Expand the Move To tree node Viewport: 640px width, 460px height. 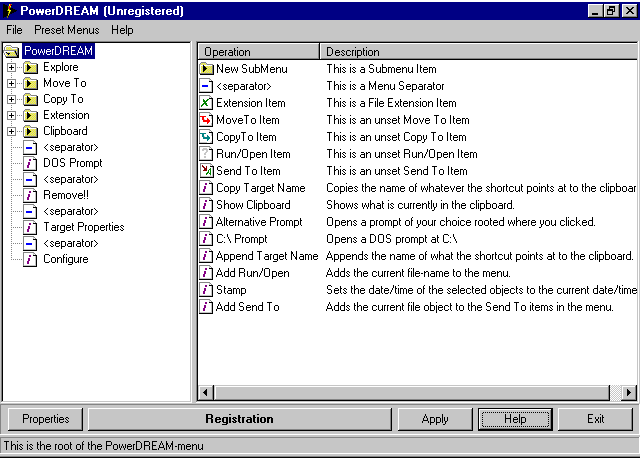[12, 83]
